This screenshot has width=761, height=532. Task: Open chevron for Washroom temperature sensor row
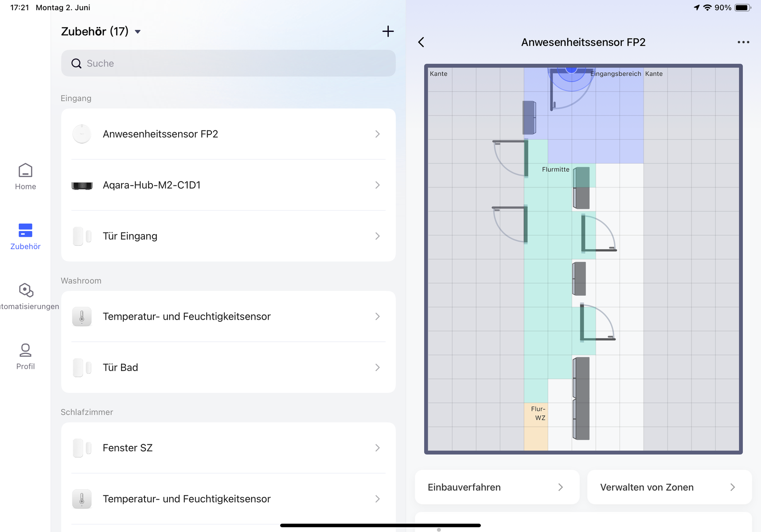click(378, 317)
